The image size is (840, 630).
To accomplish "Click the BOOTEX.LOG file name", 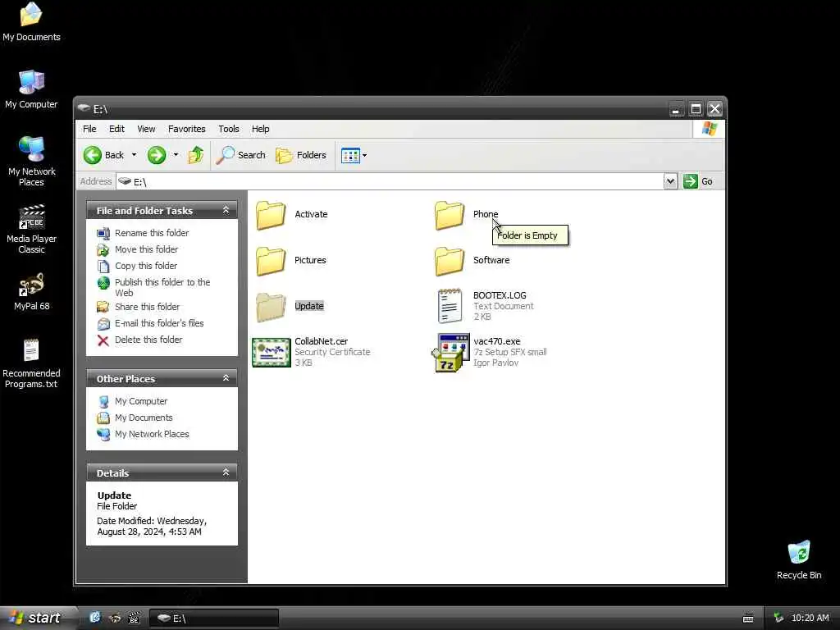I will (500, 295).
